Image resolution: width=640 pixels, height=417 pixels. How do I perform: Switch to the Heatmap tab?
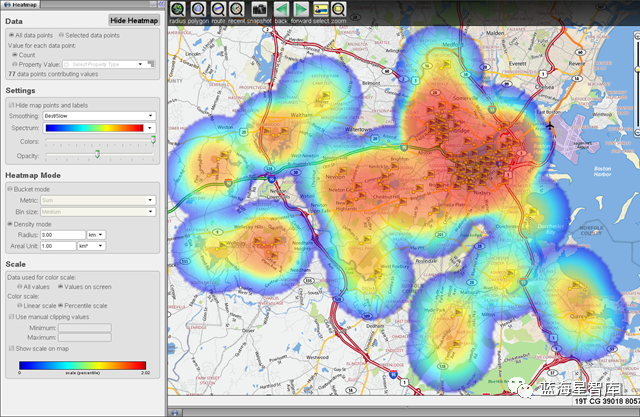20,5
